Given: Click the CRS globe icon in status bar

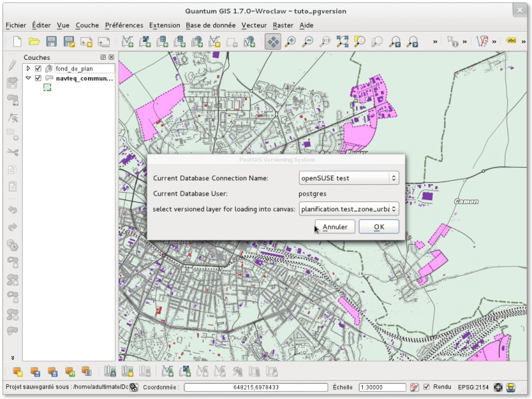Looking at the screenshot, I should tap(497, 387).
